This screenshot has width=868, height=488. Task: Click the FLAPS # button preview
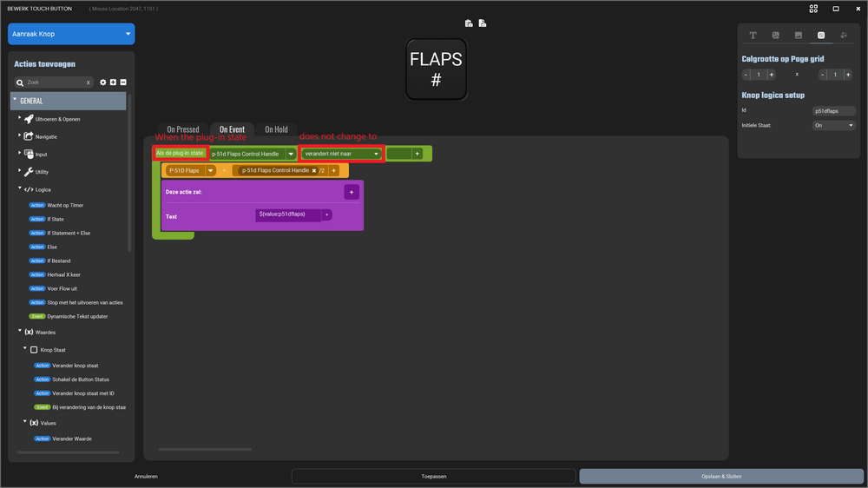click(x=437, y=69)
